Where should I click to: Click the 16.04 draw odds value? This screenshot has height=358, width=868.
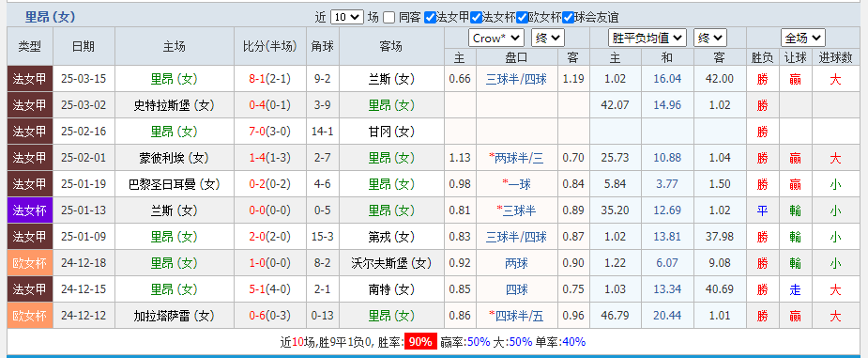coord(667,79)
